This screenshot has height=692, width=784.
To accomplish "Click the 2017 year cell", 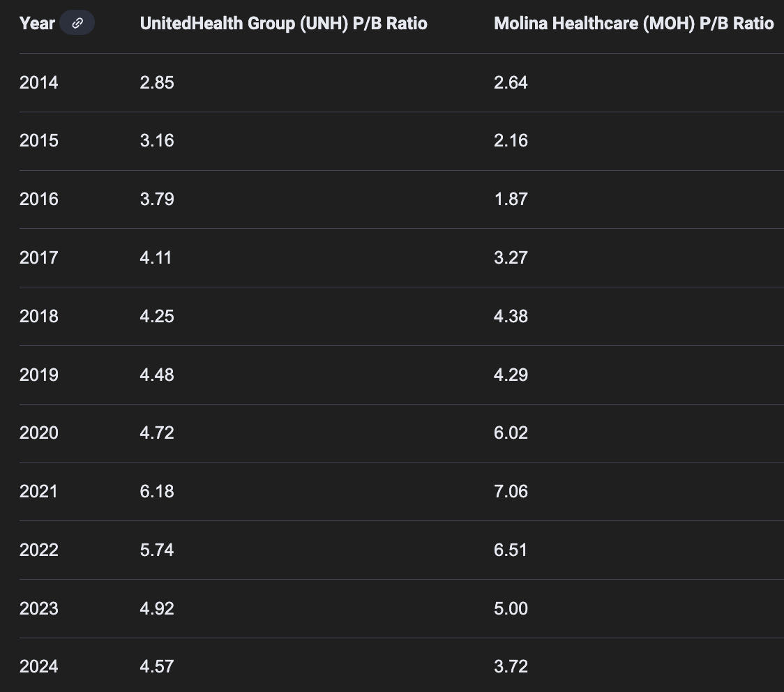I will click(x=39, y=258).
